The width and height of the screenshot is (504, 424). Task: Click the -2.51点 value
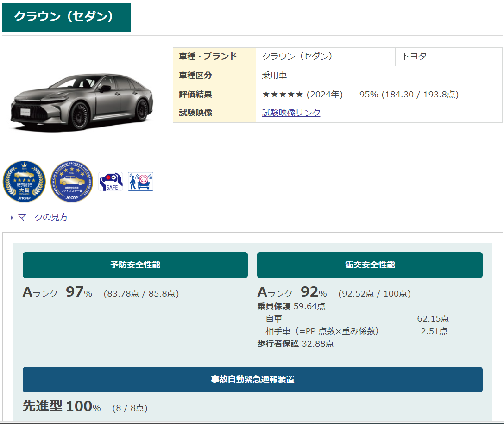point(432,331)
